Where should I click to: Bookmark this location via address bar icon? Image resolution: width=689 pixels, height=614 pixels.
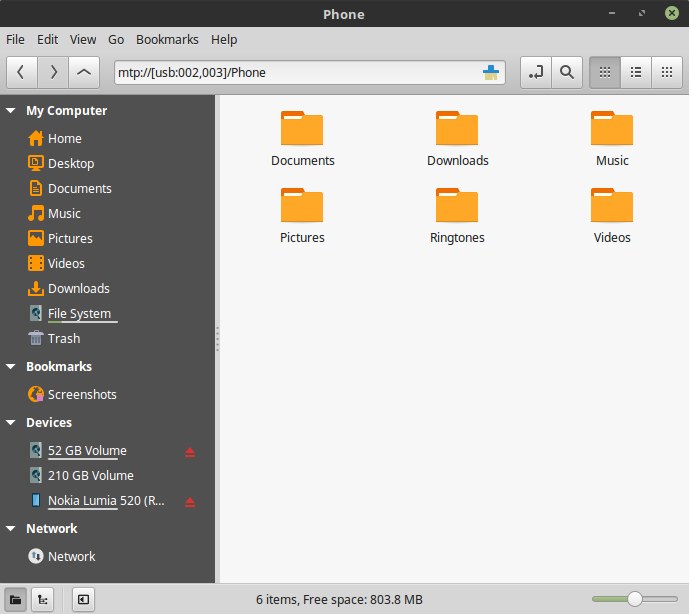(490, 72)
